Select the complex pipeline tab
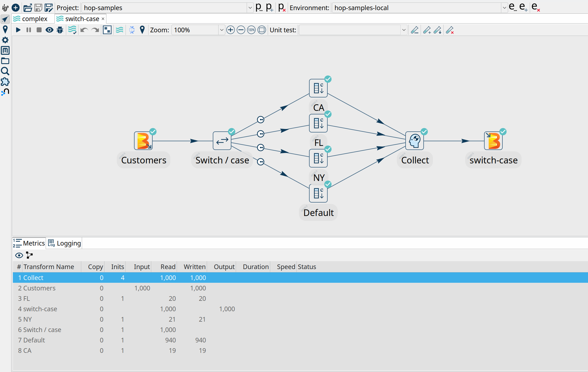This screenshot has width=588, height=372. [x=32, y=18]
